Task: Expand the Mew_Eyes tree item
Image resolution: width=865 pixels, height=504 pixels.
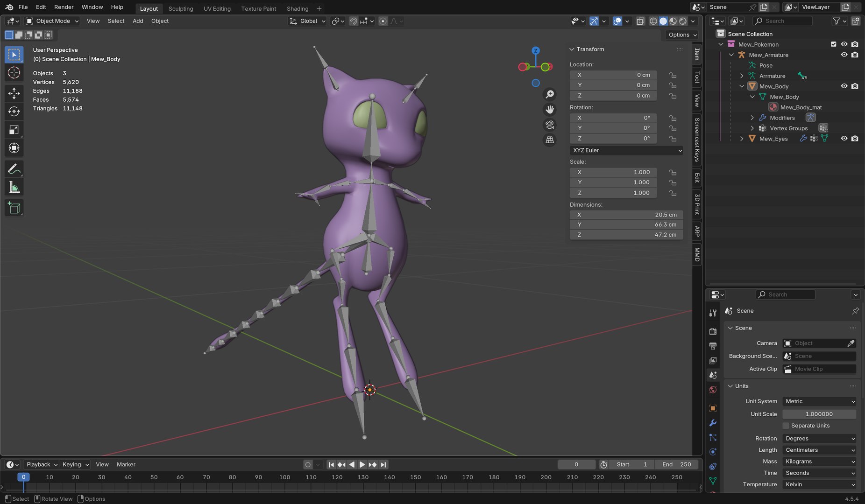Action: (x=742, y=139)
